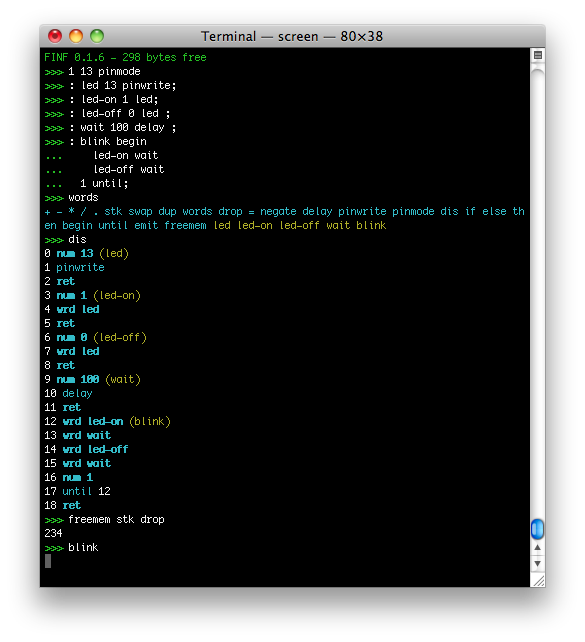The width and height of the screenshot is (585, 642).
Task: Click the gray terminal cursor block
Action: point(48,561)
